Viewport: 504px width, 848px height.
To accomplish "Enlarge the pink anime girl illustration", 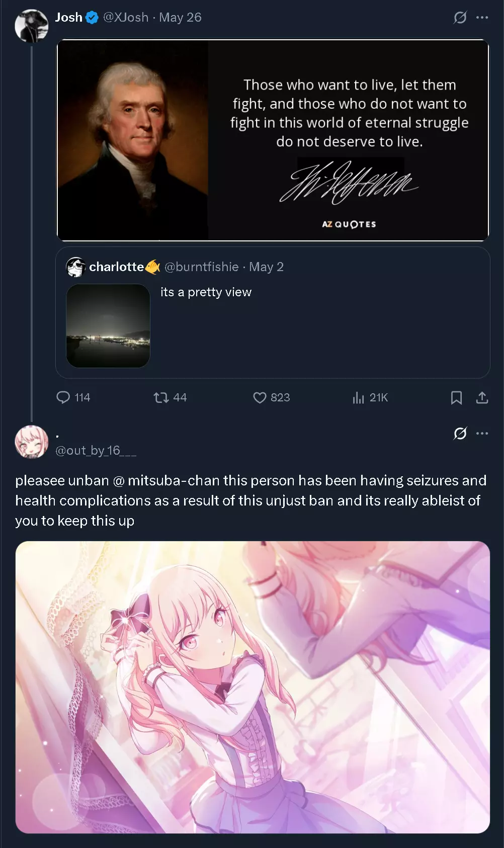I will (253, 687).
